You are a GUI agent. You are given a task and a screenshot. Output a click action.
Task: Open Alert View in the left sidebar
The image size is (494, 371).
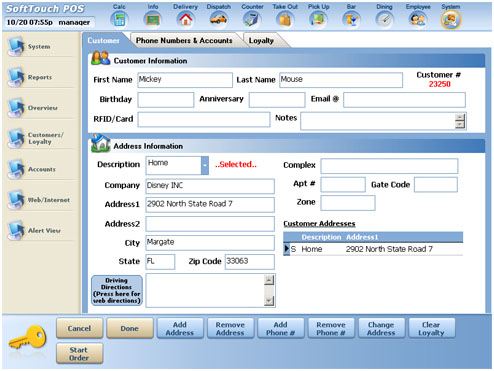pyautogui.click(x=39, y=231)
